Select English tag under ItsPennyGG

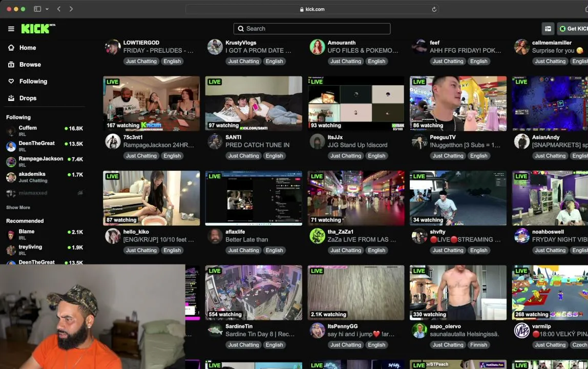[x=376, y=345]
